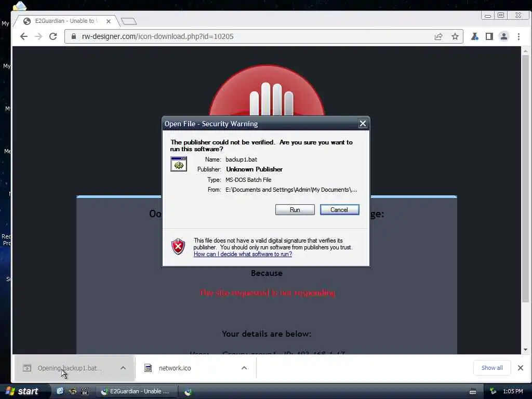Open 'How can I decide what software to run?' link
This screenshot has height=399, width=532.
pyautogui.click(x=243, y=254)
